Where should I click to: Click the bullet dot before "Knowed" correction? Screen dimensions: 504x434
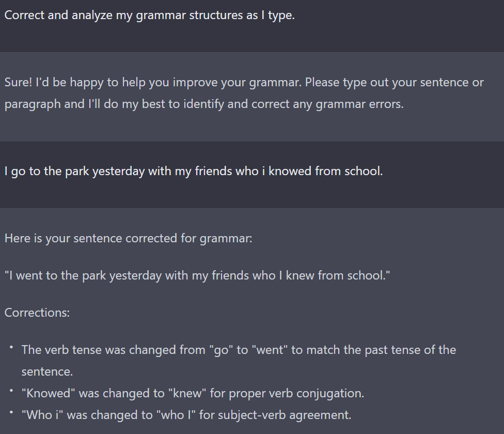point(11,391)
